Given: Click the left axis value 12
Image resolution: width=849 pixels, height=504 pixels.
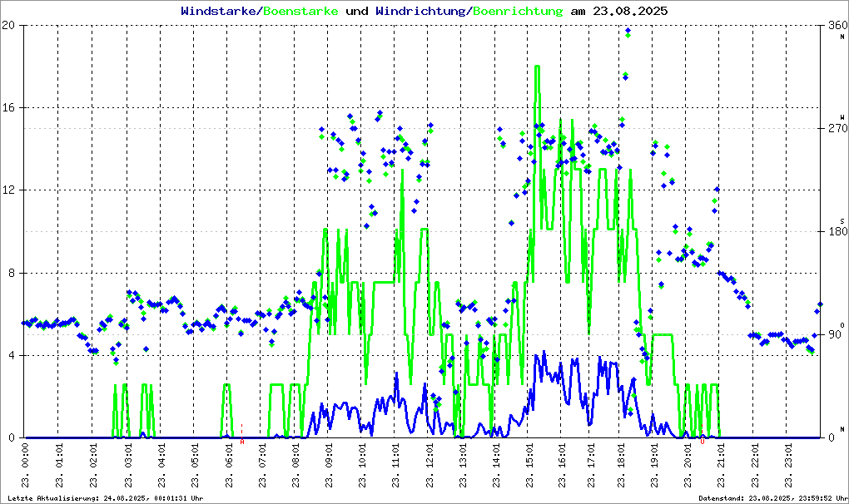Looking at the screenshot, I should [8, 190].
